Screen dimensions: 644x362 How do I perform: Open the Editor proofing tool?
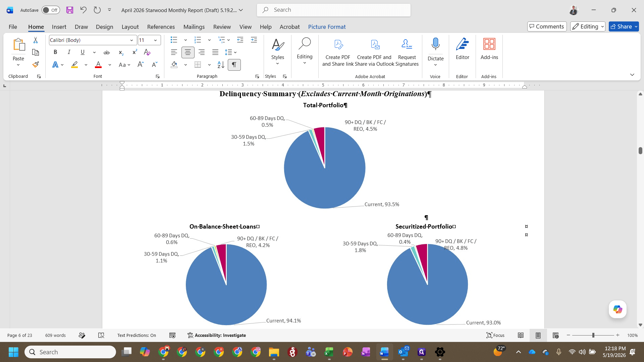462,49
